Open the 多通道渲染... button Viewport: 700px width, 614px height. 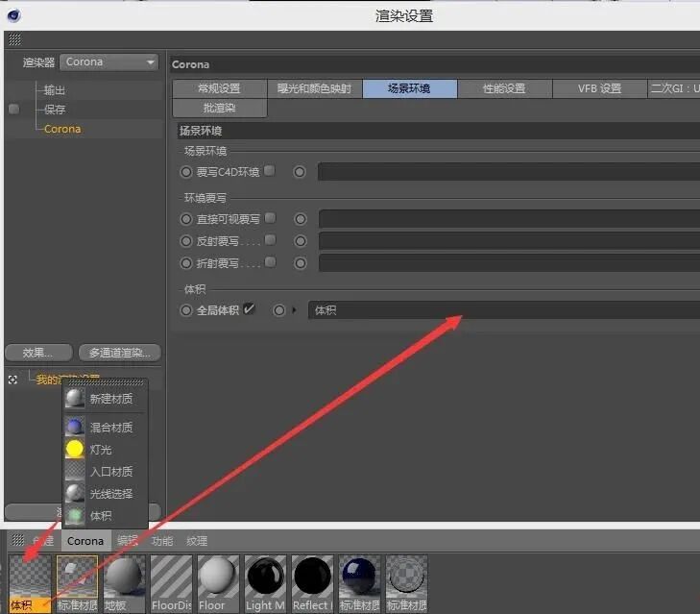(x=120, y=353)
